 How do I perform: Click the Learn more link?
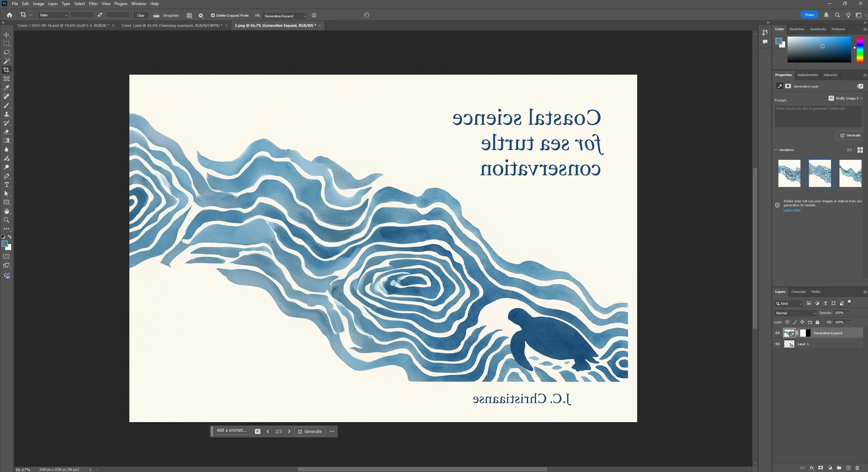792,210
